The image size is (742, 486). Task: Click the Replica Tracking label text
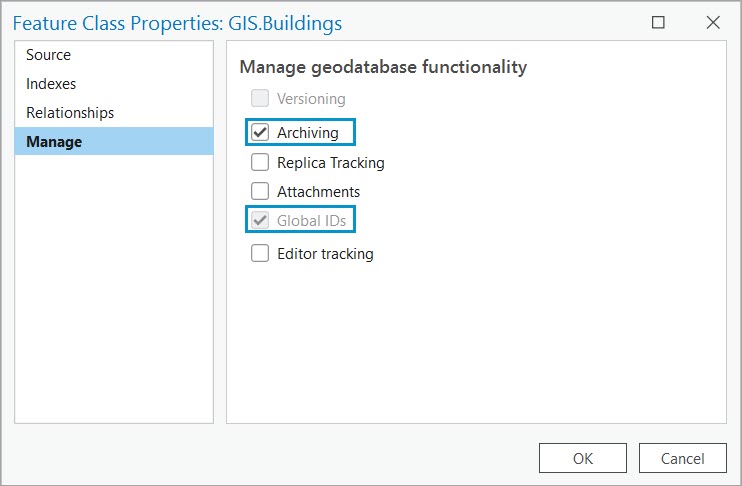pos(331,162)
